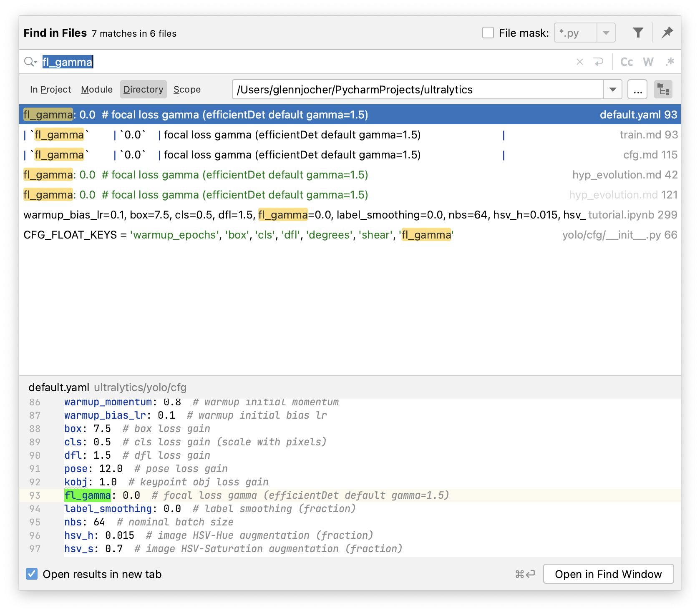This screenshot has height=613, width=700.
Task: Pin the Find in Files dialog
Action: [667, 32]
